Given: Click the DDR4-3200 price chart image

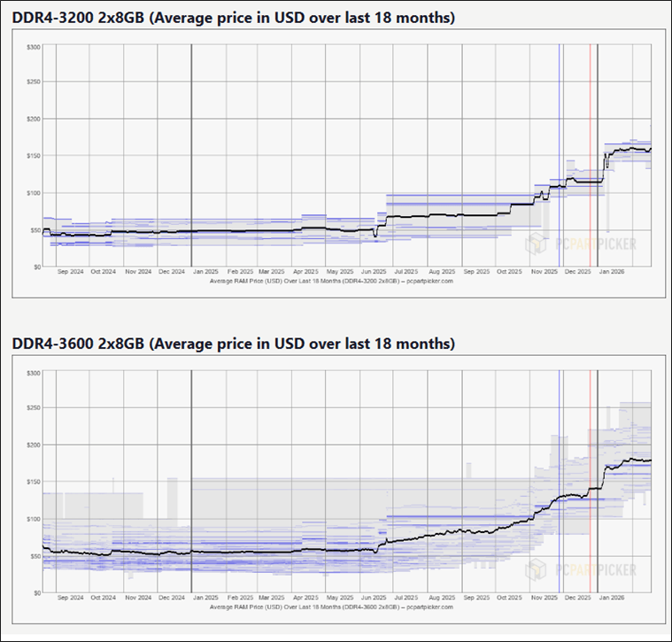Looking at the screenshot, I should pyautogui.click(x=341, y=164).
